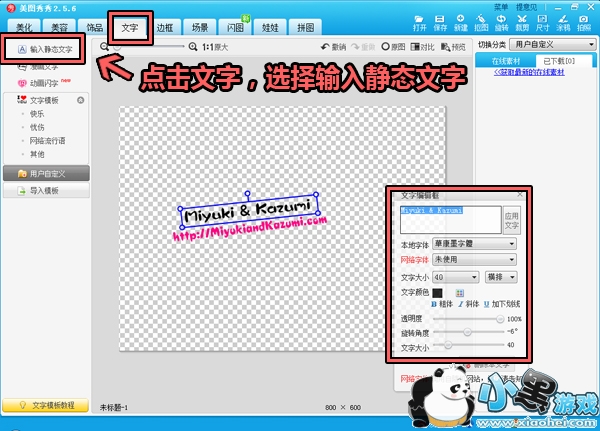Select the pink http://MiyukiandKazumi.com text on canvas
This screenshot has height=431, width=600.
tap(250, 229)
